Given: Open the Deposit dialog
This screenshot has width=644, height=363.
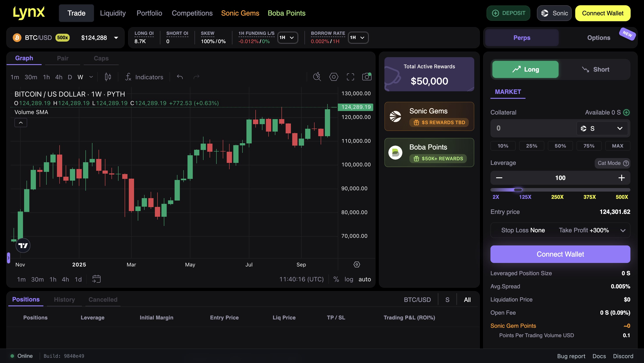Looking at the screenshot, I should 508,13.
